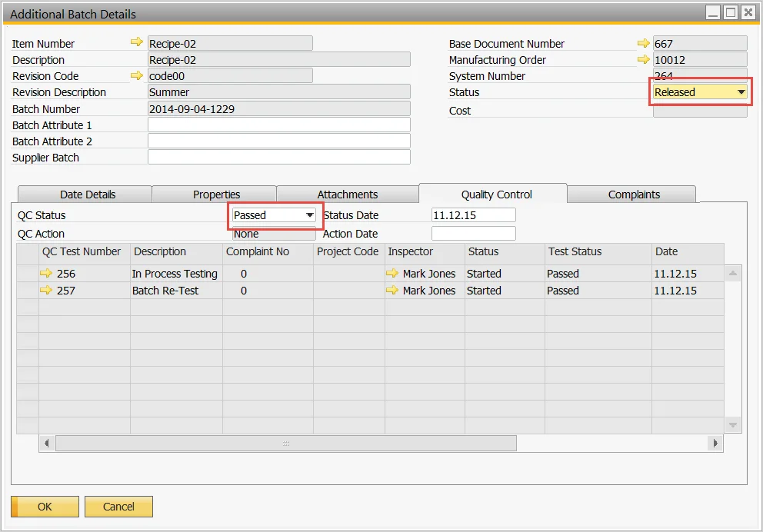Confirm with the OK button
This screenshot has height=532, width=763.
[x=45, y=507]
